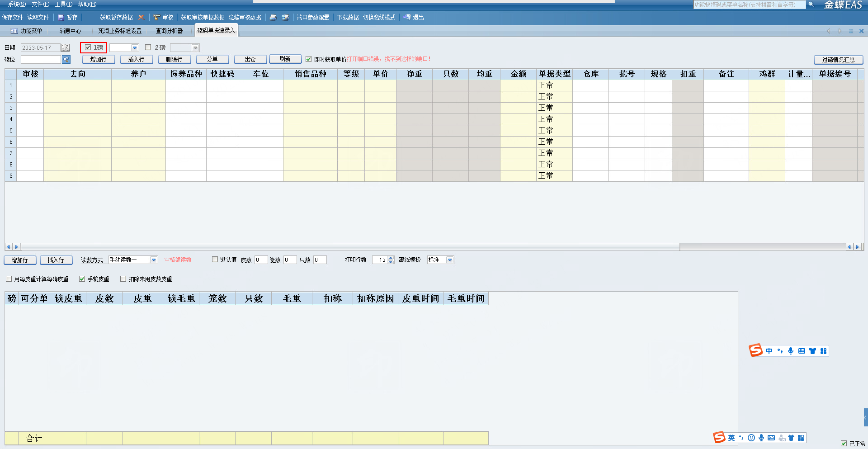Image resolution: width=868 pixels, height=449 pixels.
Task: Click skin shirt icon on the 中 input bar
Action: [812, 351]
